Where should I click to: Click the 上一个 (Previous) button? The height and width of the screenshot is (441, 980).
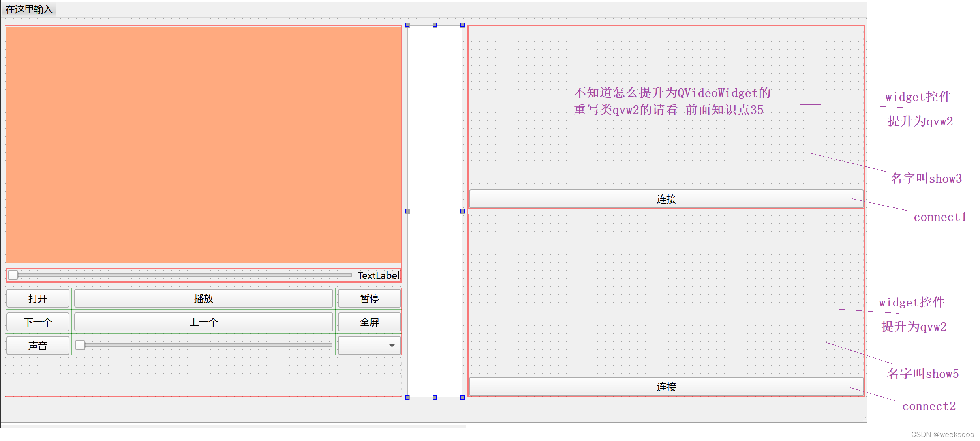203,322
